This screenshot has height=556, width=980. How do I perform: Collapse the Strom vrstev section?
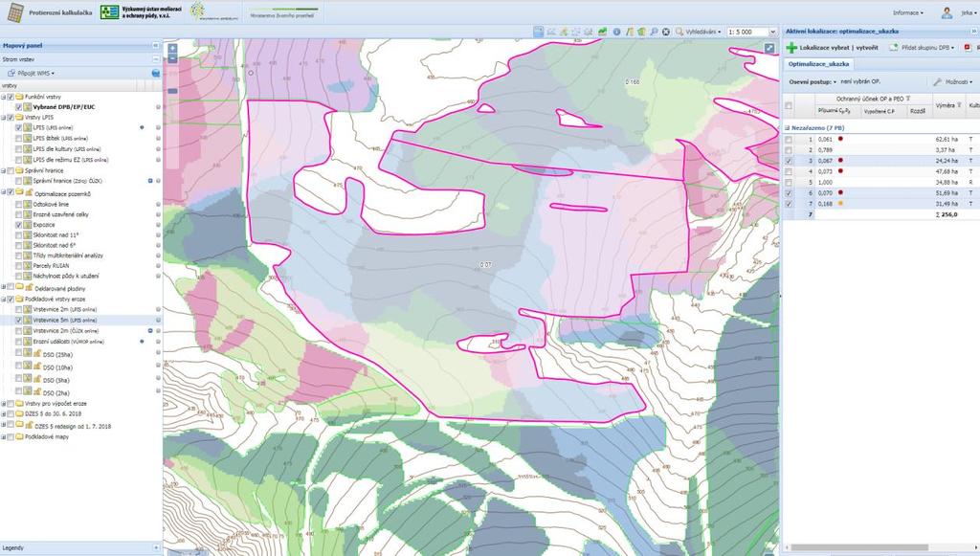[x=156, y=59]
